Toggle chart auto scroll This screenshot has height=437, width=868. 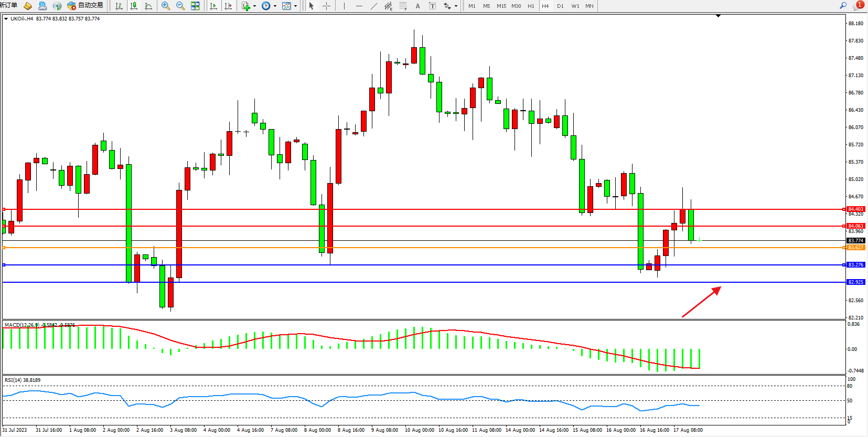pyautogui.click(x=213, y=6)
